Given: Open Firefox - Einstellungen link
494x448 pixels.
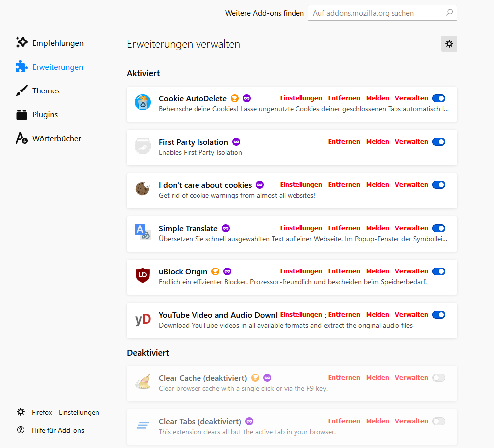Looking at the screenshot, I should pyautogui.click(x=65, y=412).
